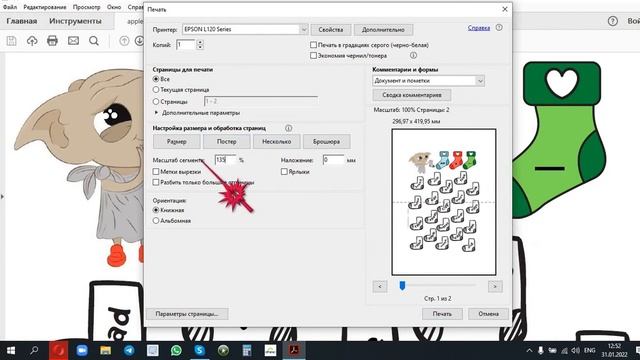Select Книжная orientation

[x=156, y=210]
